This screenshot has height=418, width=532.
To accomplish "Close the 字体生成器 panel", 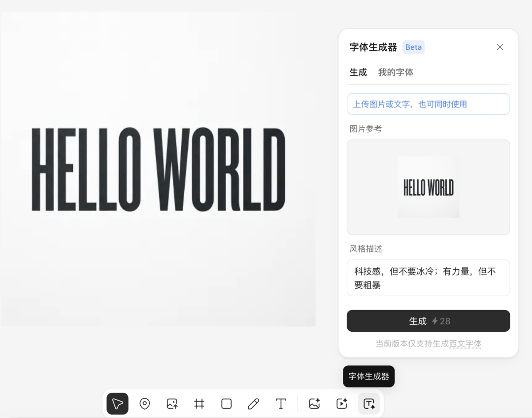I will [x=500, y=47].
